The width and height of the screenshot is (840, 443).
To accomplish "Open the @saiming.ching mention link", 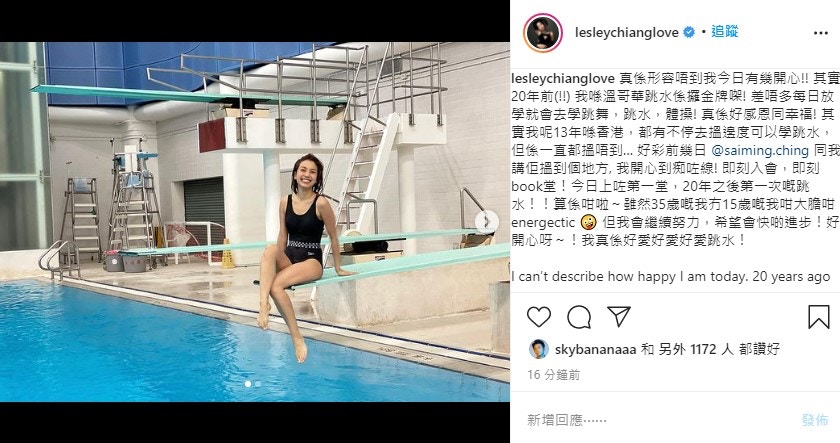I will (760, 151).
